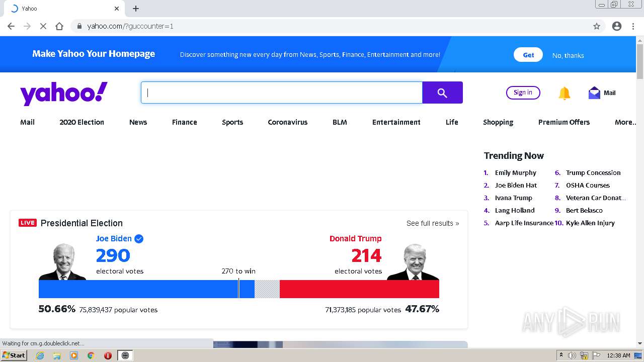The height and width of the screenshot is (362, 644).
Task: Open the Chrome three-dot menu
Action: pyautogui.click(x=633, y=26)
